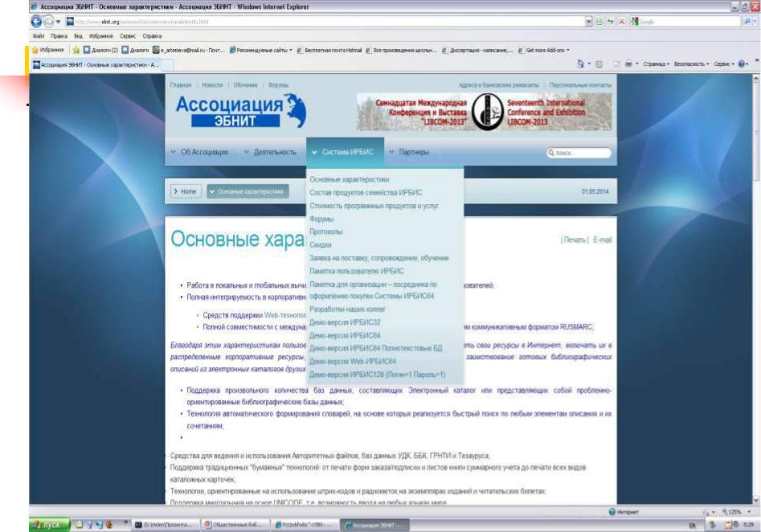This screenshot has height=532, width=761.
Task: Click the address bar with ebnit.org URL
Action: coord(325,22)
